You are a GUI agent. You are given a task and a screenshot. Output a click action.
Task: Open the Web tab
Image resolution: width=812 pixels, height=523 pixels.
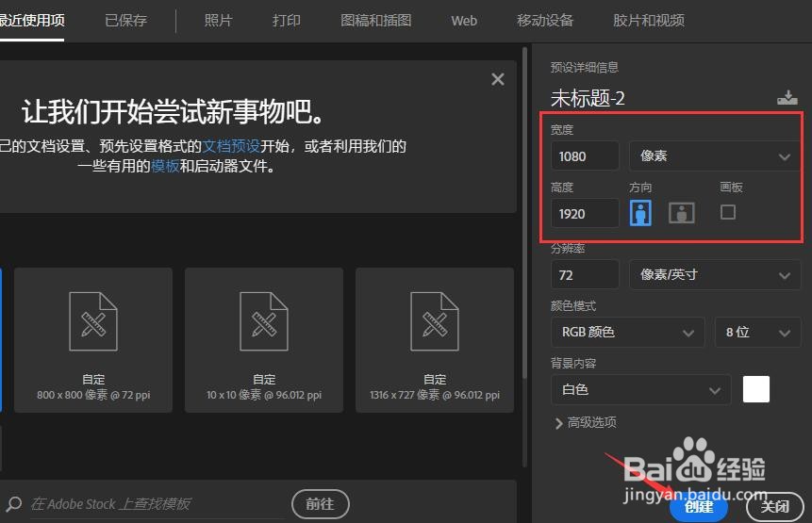(x=464, y=21)
